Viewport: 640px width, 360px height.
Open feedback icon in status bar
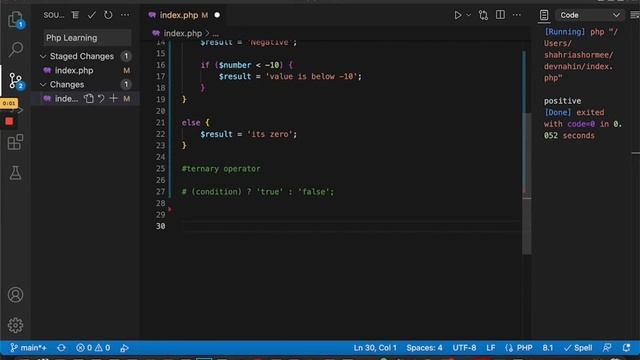coord(607,348)
